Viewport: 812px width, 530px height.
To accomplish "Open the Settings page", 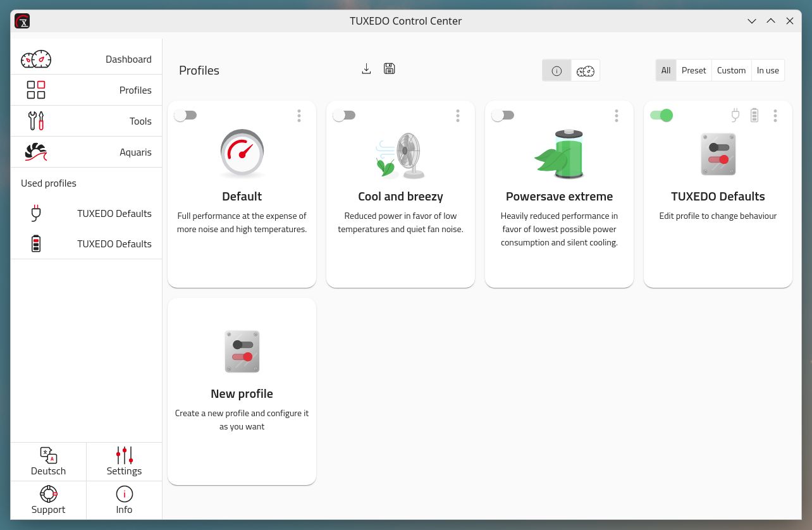I will [x=124, y=462].
